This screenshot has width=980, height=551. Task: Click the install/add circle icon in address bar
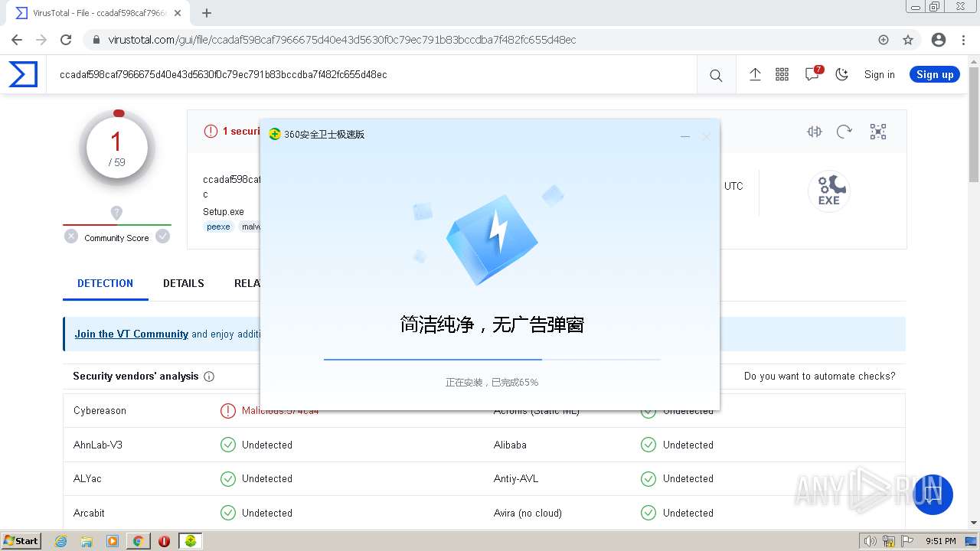click(884, 40)
